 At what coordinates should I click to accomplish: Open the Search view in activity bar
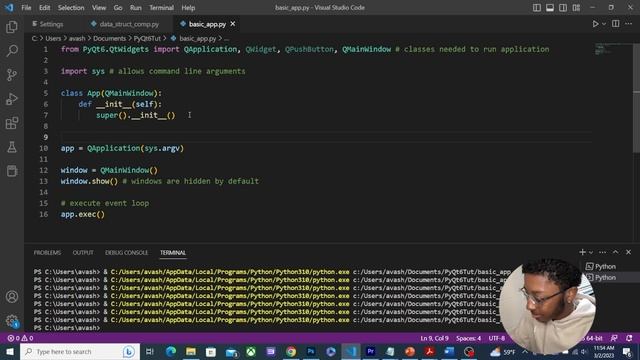pyautogui.click(x=12, y=51)
